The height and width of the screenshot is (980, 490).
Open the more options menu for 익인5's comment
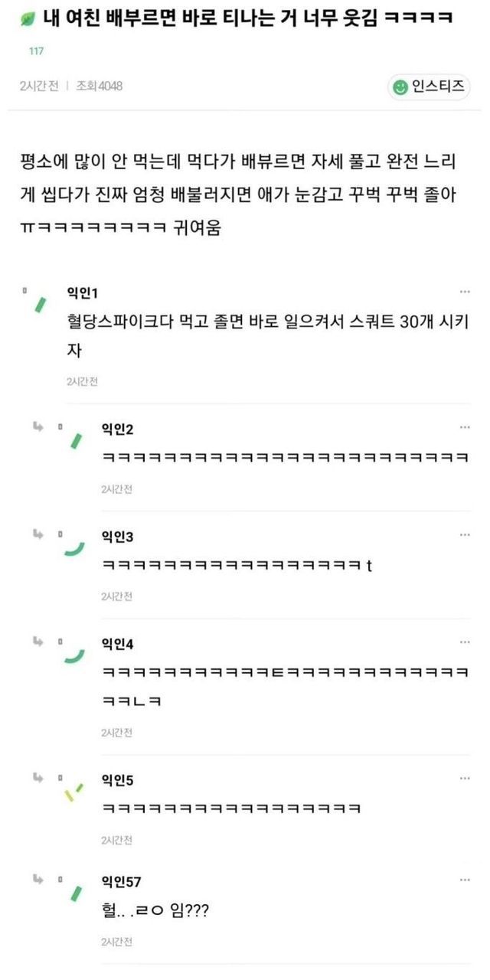click(465, 778)
